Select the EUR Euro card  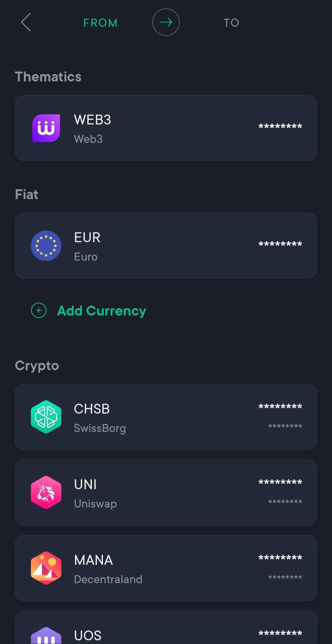point(166,246)
